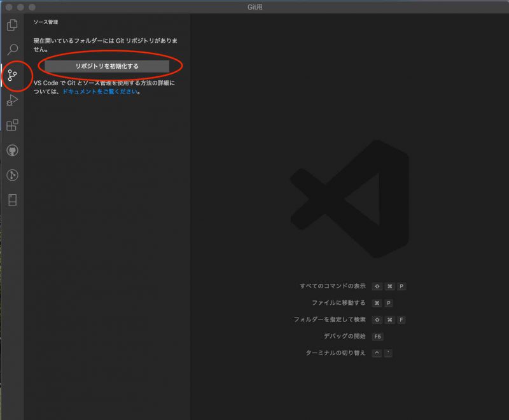Screen dimensions: 509x420
Task: Open the Run and Debug view
Action: (x=12, y=100)
